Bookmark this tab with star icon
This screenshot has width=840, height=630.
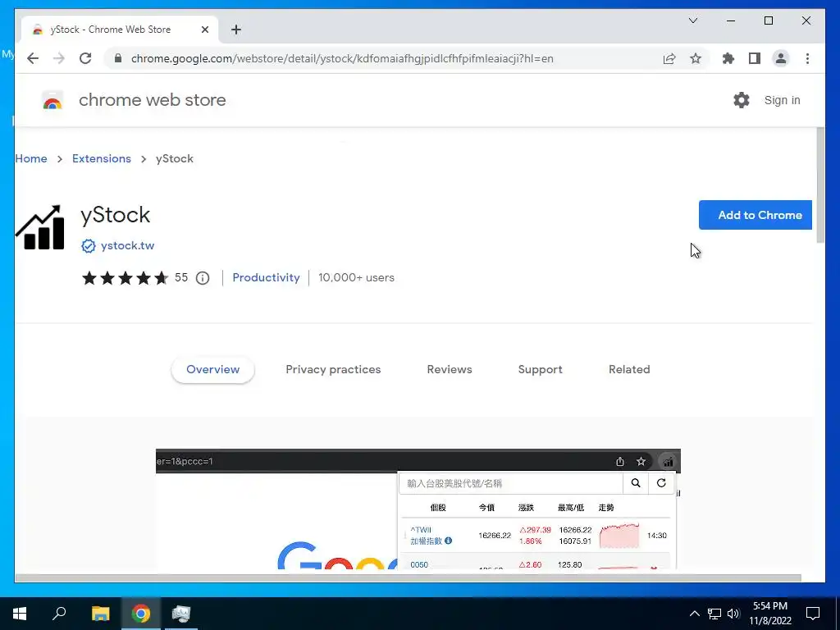coord(696,58)
